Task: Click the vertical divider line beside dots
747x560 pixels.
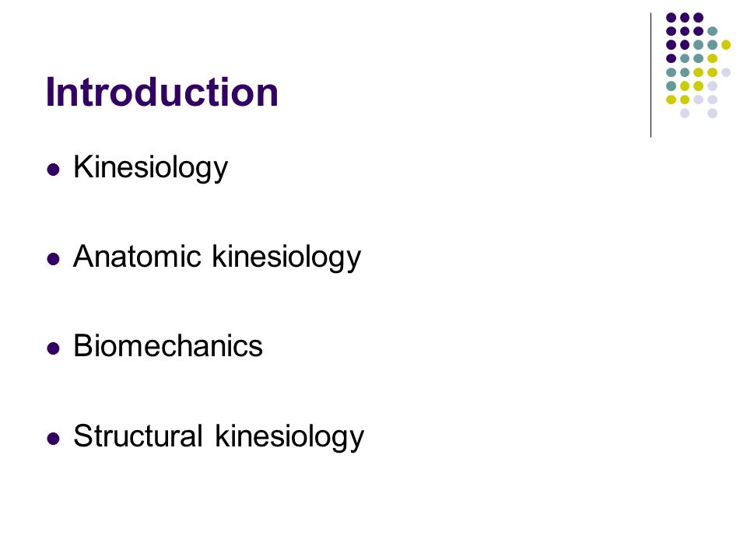Action: tap(651, 75)
